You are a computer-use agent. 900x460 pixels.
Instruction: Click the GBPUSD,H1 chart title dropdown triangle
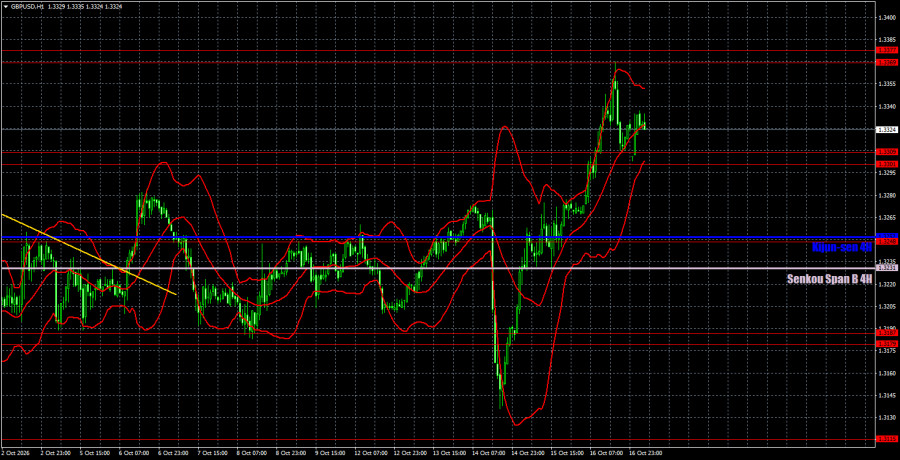click(x=5, y=6)
